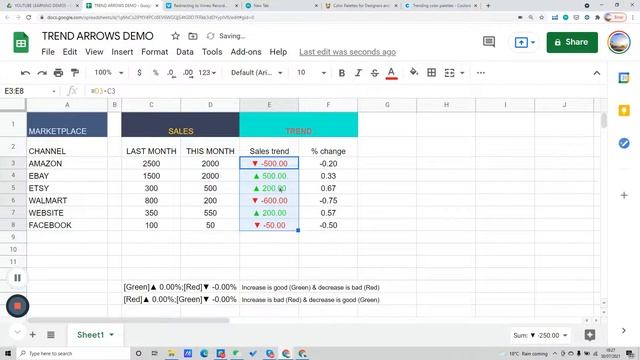This screenshot has height=360, width=640.
Task: Open the Edit menu
Action: coord(70,52)
